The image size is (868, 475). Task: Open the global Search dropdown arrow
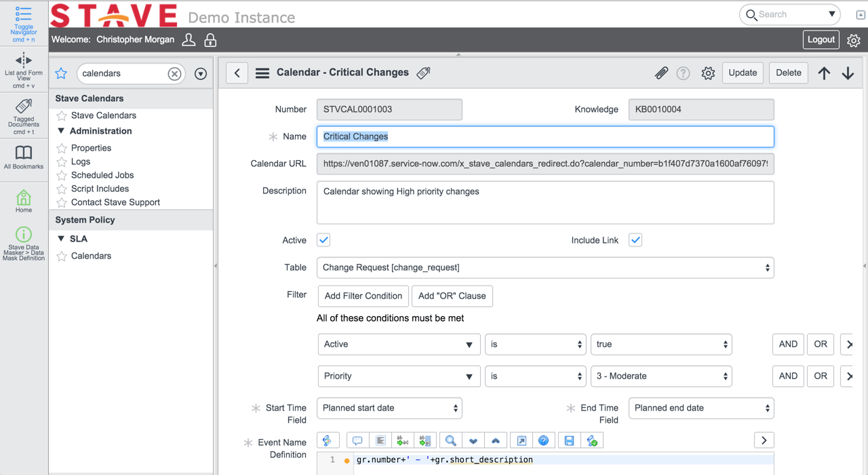(x=832, y=14)
